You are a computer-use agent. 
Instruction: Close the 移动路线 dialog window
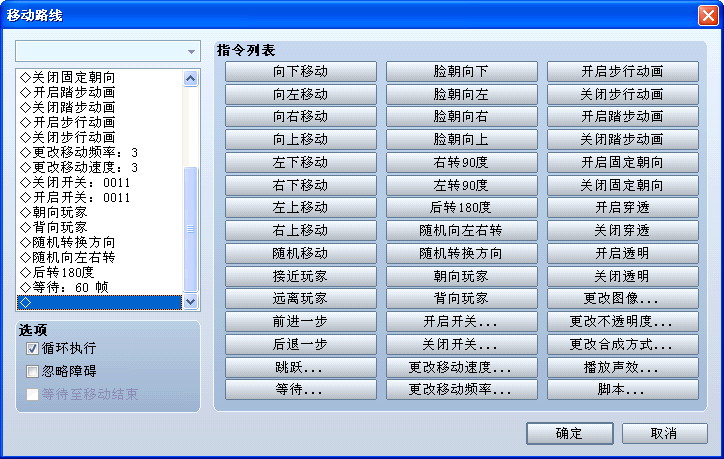tap(708, 15)
